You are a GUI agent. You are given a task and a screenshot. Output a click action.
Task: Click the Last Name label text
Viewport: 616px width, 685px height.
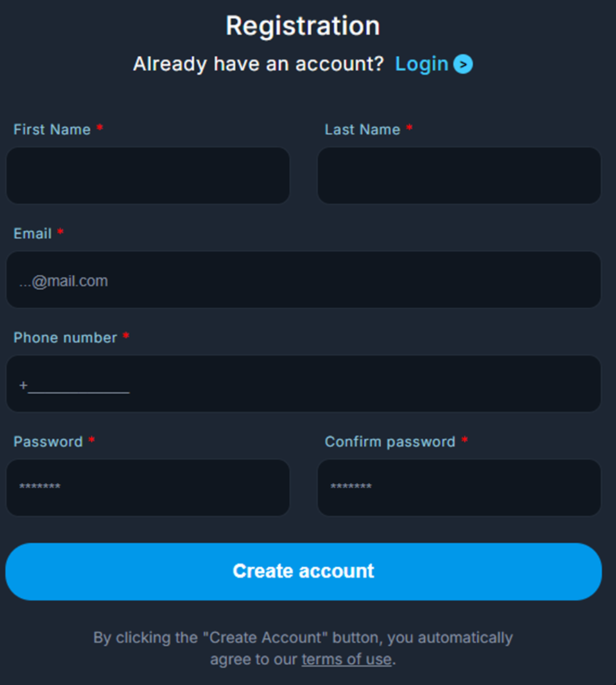[x=362, y=130]
